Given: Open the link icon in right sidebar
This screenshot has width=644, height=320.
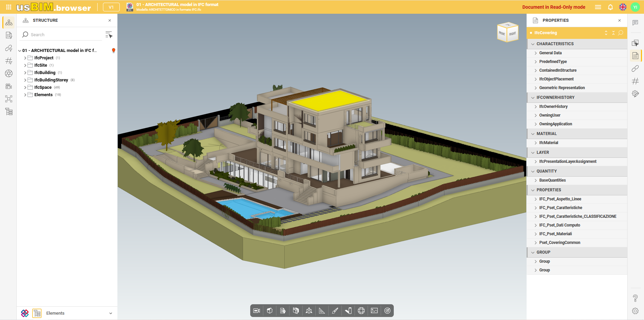Looking at the screenshot, I should [635, 68].
